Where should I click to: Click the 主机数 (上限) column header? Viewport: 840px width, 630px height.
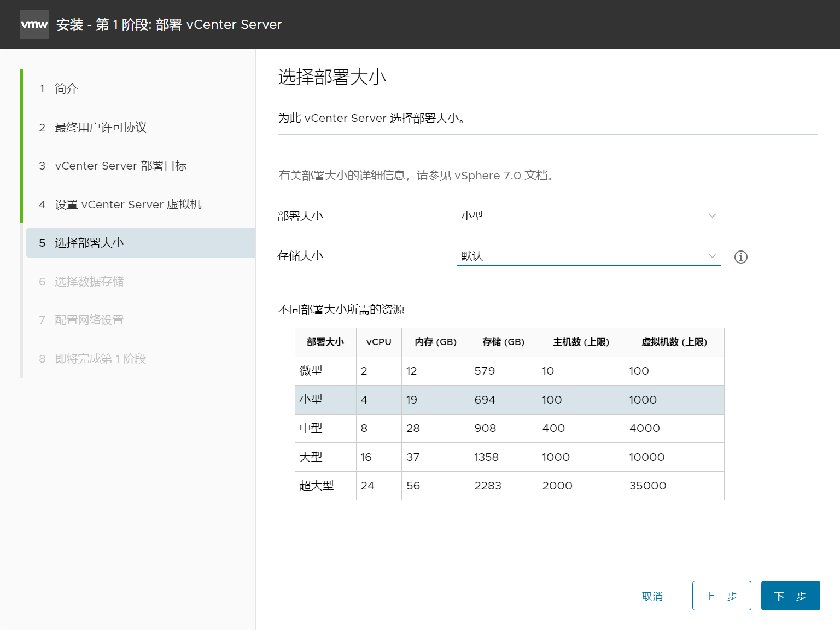point(581,342)
